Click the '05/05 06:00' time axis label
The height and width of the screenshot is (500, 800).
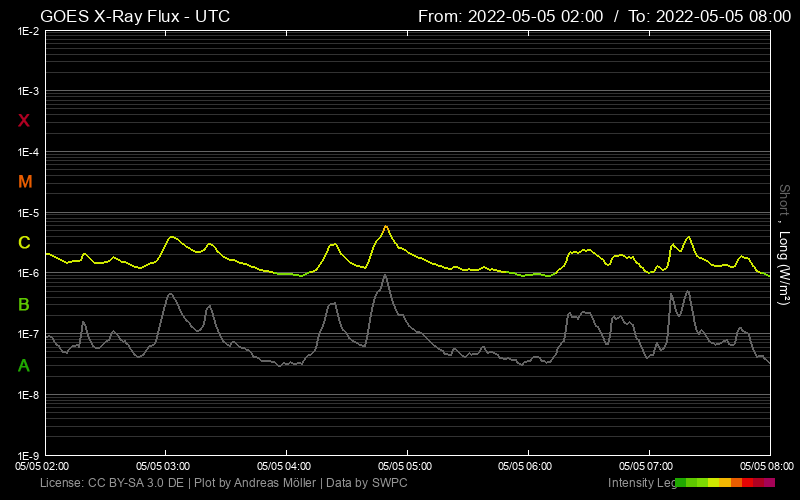tap(525, 466)
